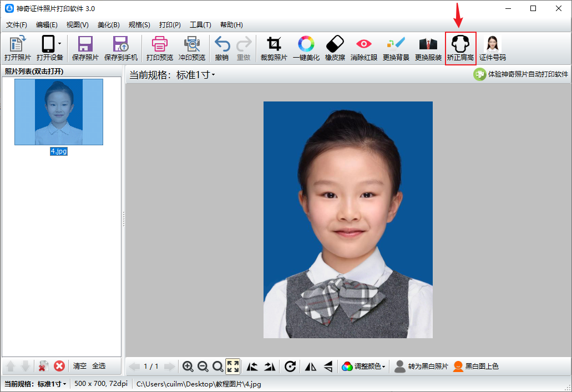Viewport: 572px width, 392px height.
Task: Open the 更换背景 background changer
Action: click(x=396, y=48)
